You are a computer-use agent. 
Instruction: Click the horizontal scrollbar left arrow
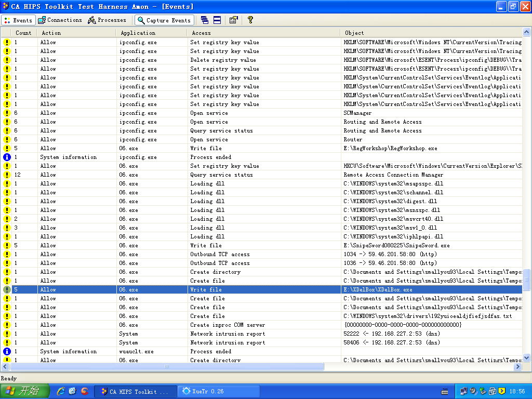tap(5, 366)
